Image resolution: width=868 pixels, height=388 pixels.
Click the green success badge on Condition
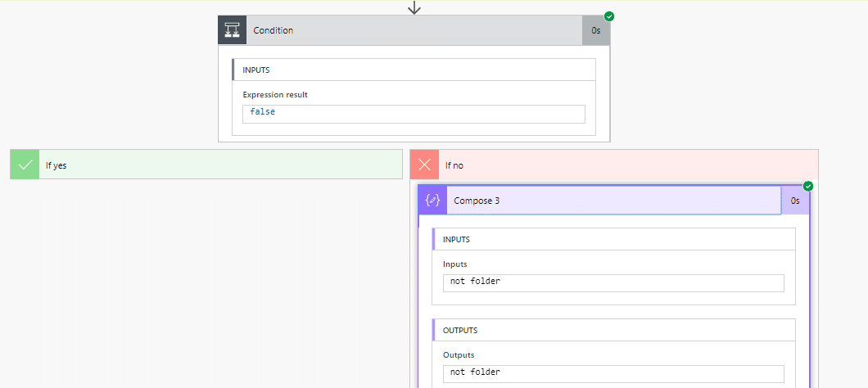click(609, 16)
